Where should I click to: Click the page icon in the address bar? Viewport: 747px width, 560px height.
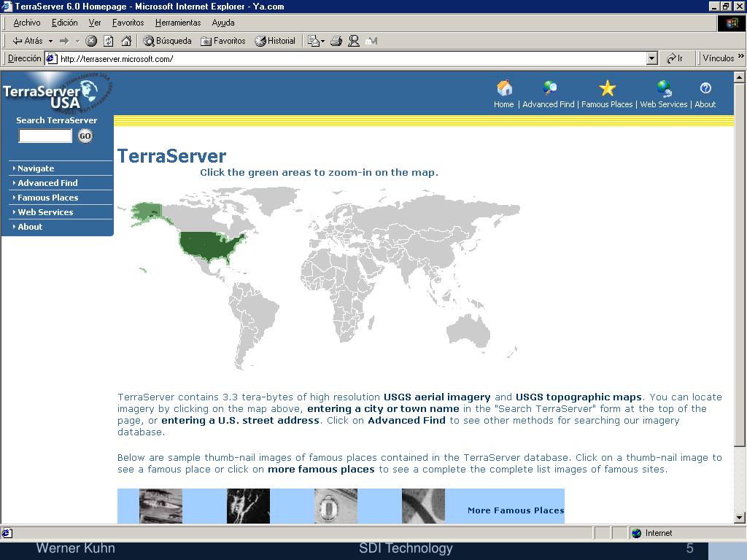pos(52,58)
